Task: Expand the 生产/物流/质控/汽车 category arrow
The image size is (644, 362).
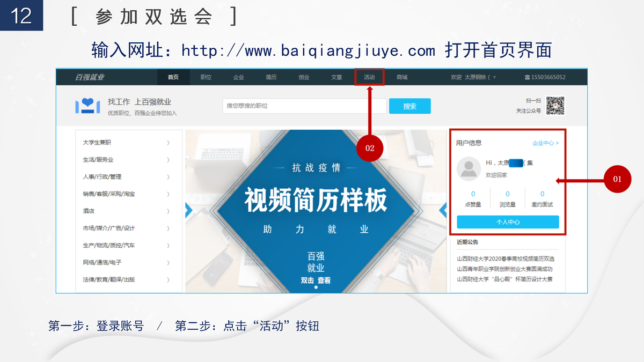Action: pos(168,246)
